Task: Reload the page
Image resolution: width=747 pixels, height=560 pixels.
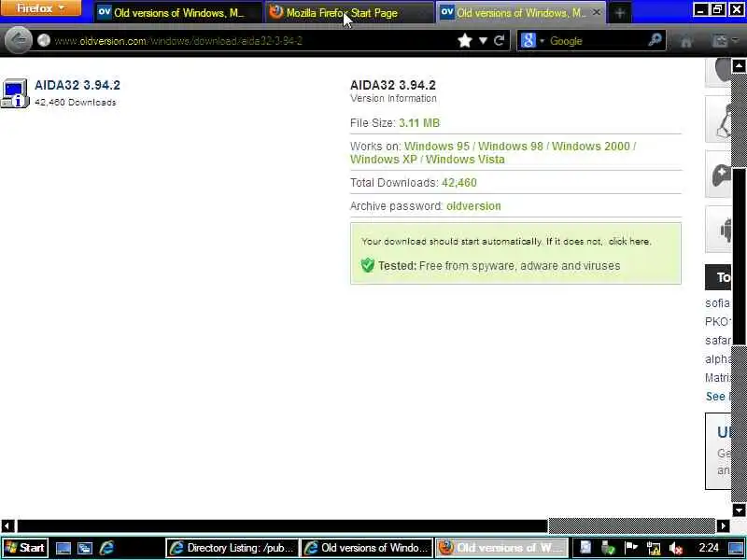Action: pos(500,41)
